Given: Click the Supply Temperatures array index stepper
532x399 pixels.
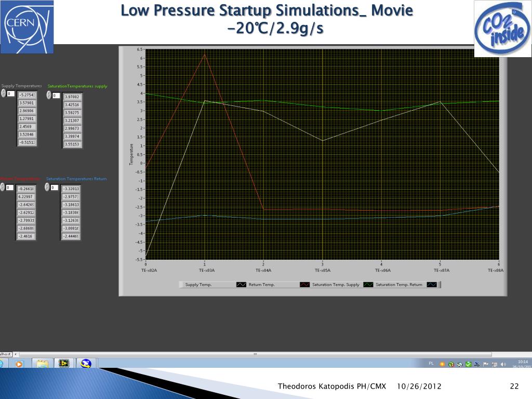Looking at the screenshot, I should tap(3, 94).
